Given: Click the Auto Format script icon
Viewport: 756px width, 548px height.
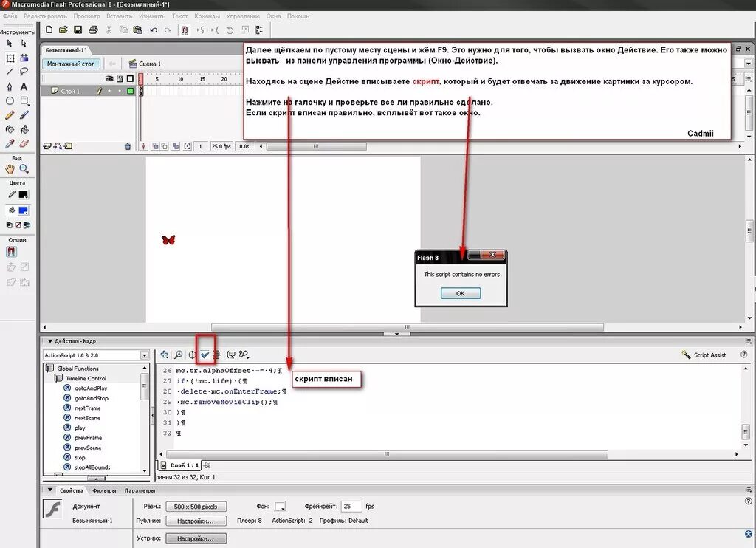Looking at the screenshot, I should [x=216, y=355].
